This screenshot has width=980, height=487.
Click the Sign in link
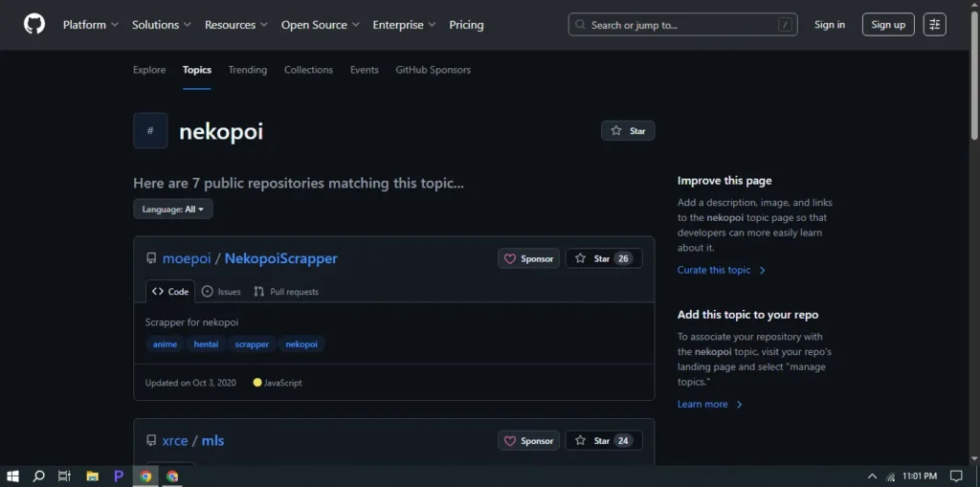[830, 25]
